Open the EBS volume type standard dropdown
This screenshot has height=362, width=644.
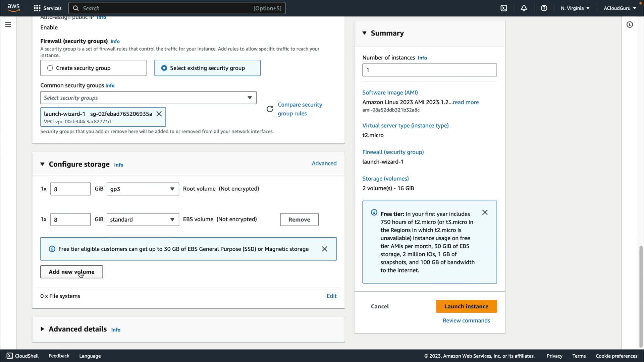pyautogui.click(x=143, y=220)
